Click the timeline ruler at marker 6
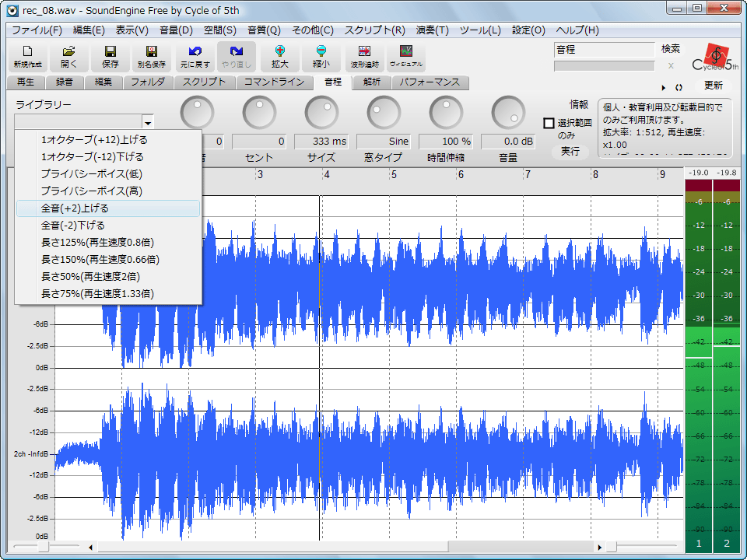Viewport: 747px width, 560px height. click(x=461, y=175)
